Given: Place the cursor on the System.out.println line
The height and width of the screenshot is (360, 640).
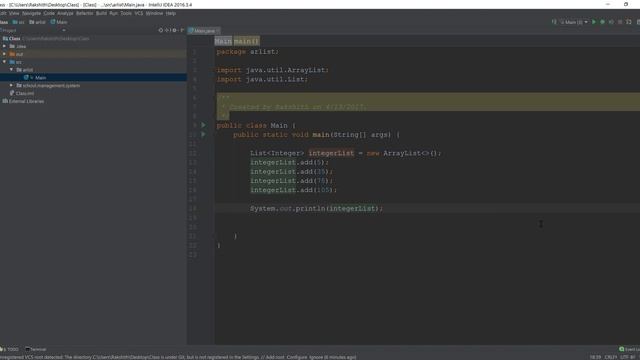Looking at the screenshot, I should (316, 209).
